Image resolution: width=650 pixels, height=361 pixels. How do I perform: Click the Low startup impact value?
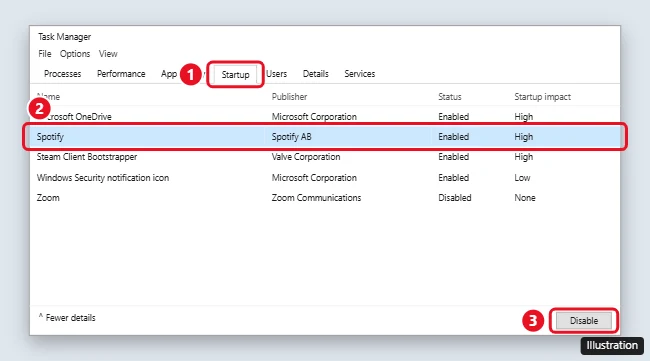[522, 178]
